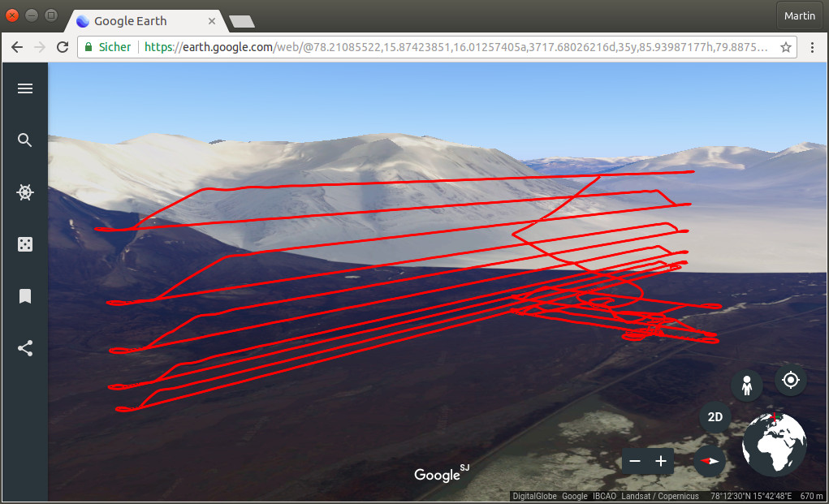Click the browser forward arrow
Viewport: 829px width, 504px height.
[x=40, y=47]
